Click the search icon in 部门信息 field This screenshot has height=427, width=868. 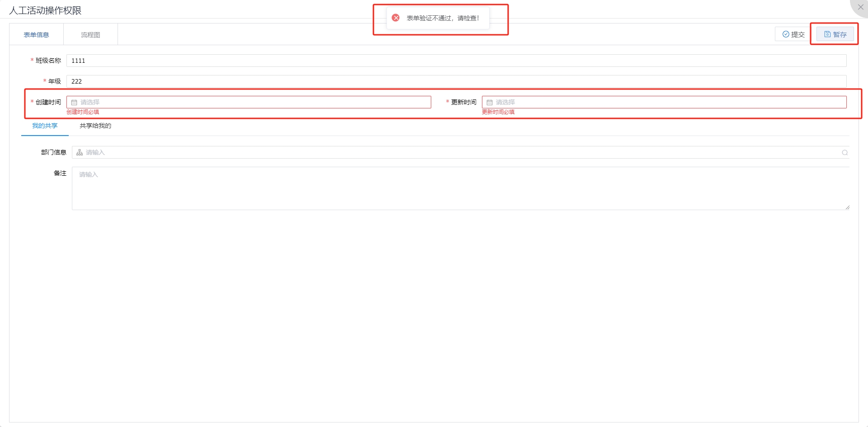click(x=844, y=153)
